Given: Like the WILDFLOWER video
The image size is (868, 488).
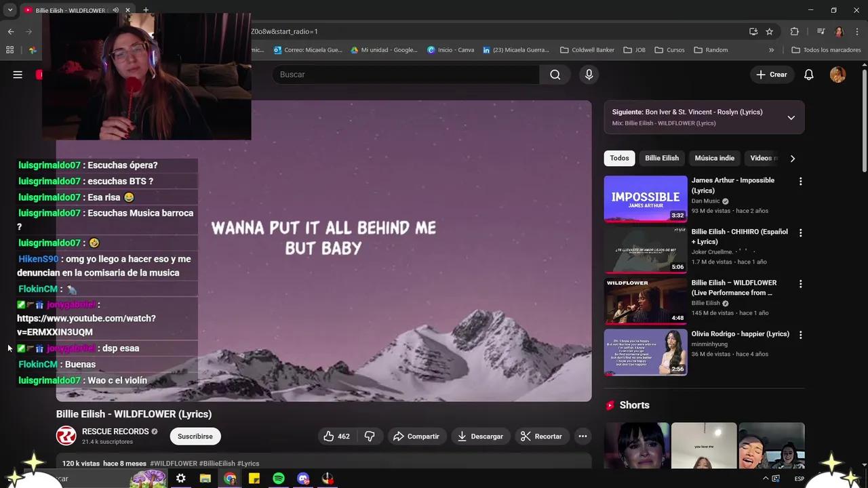Looking at the screenshot, I should point(336,436).
